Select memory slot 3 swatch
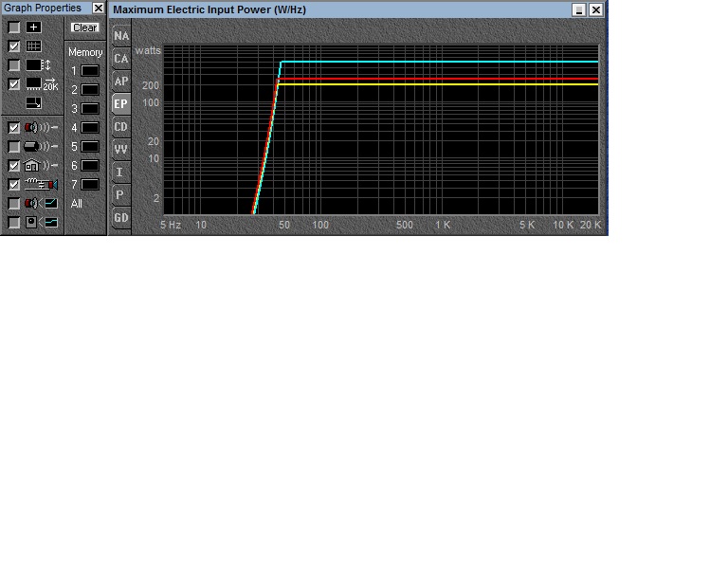Viewport: 728px width, 582px height. tap(90, 109)
